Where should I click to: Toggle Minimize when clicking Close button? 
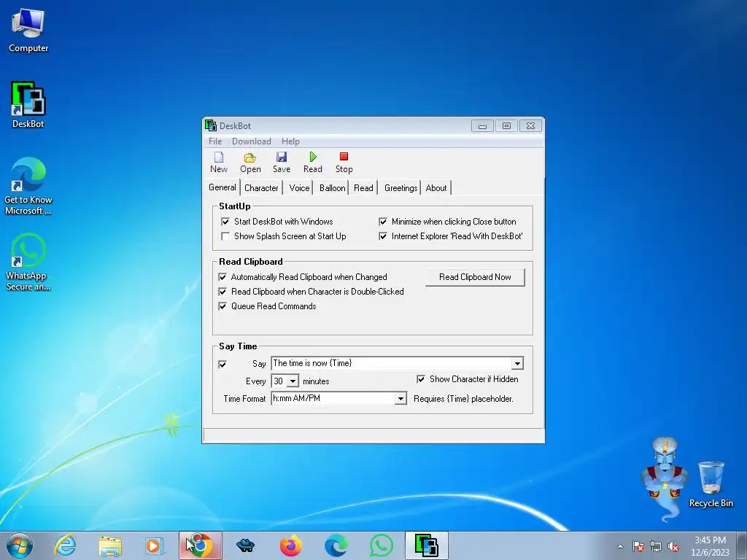[383, 222]
